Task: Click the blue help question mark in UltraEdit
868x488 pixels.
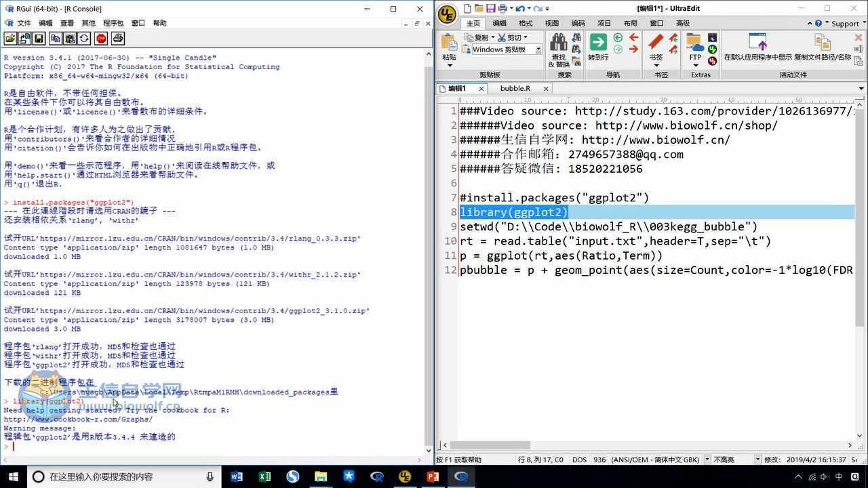Action: coord(818,23)
